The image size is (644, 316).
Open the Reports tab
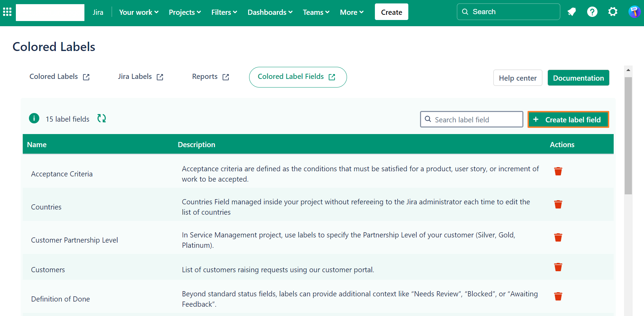click(x=210, y=77)
